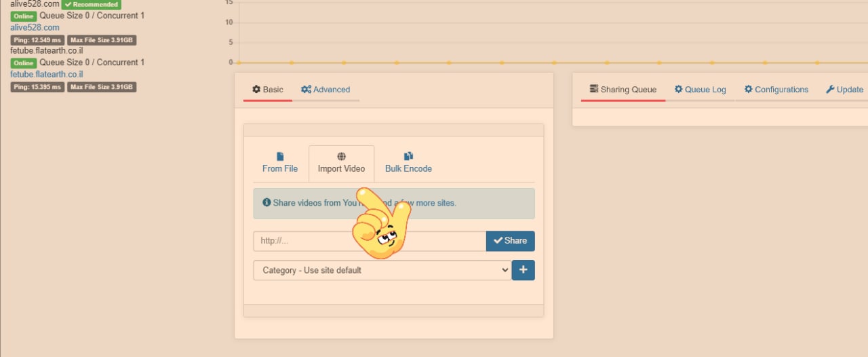Open the alive528.com blue link

[x=35, y=28]
